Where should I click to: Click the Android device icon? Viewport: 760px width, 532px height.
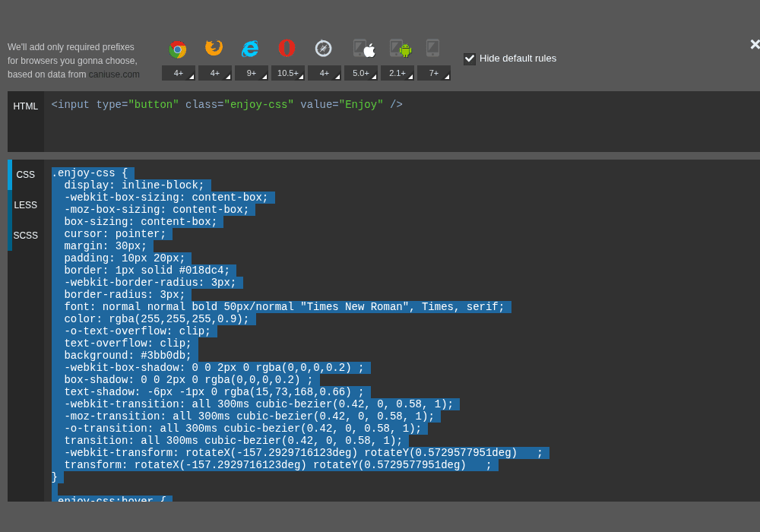coord(401,49)
